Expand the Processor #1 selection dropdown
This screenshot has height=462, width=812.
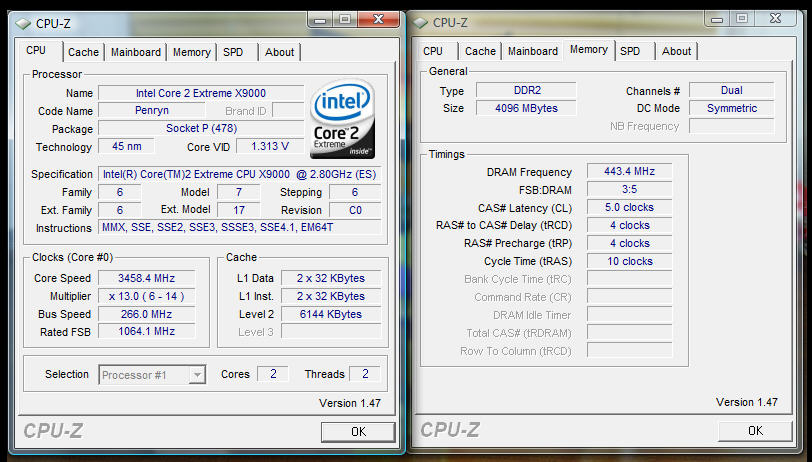tap(197, 374)
